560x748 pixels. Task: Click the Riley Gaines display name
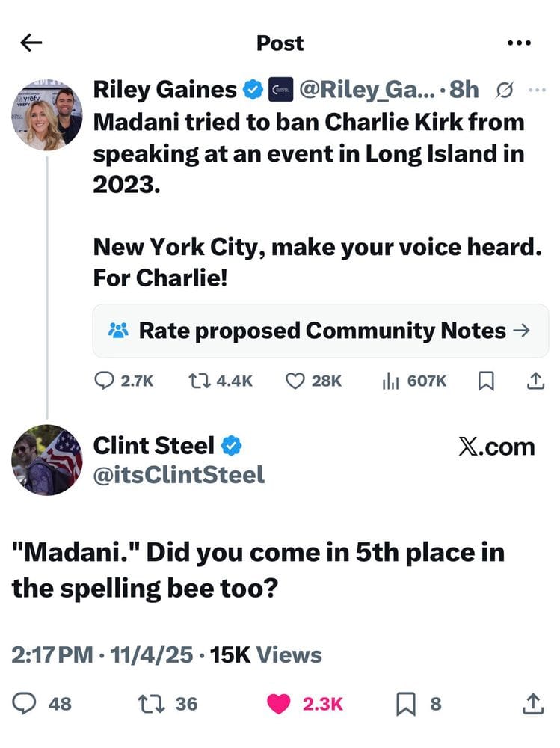(164, 90)
